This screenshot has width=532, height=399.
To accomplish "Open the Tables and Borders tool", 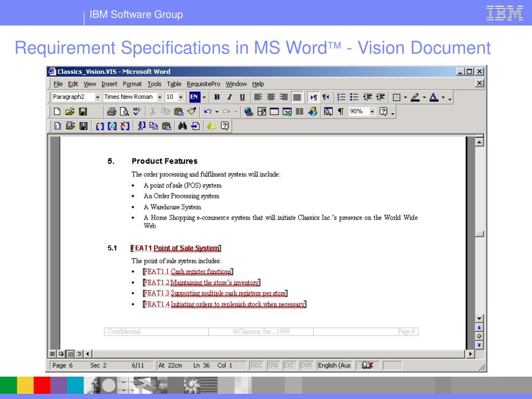I will (262, 112).
